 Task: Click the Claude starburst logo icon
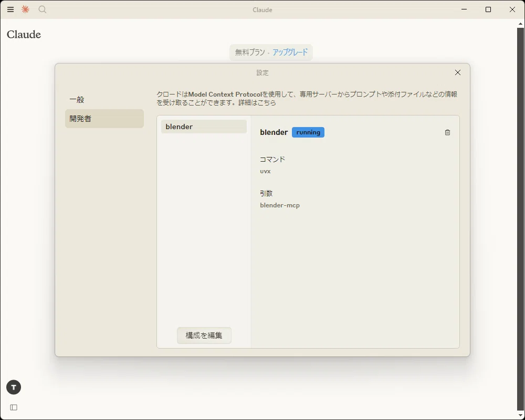[25, 9]
